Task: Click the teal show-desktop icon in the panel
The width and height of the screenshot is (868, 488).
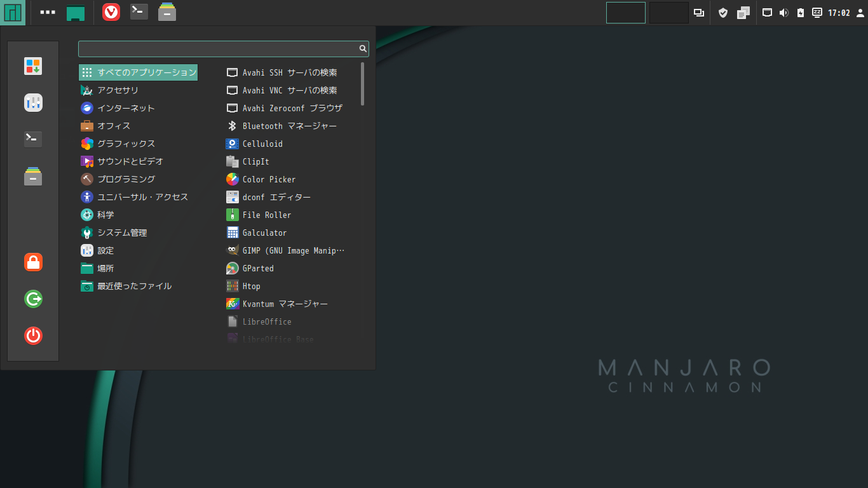Action: point(76,13)
